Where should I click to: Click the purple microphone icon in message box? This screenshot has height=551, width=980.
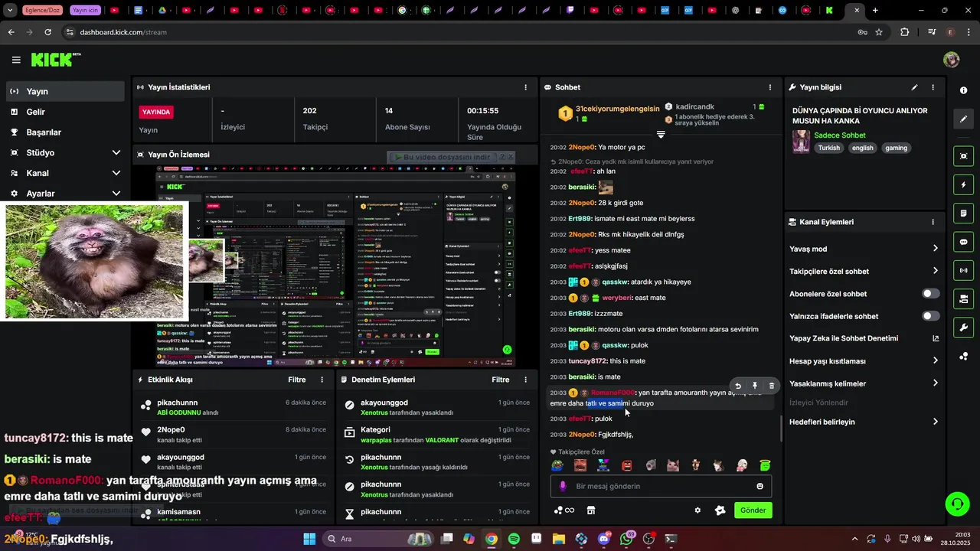[x=563, y=486]
